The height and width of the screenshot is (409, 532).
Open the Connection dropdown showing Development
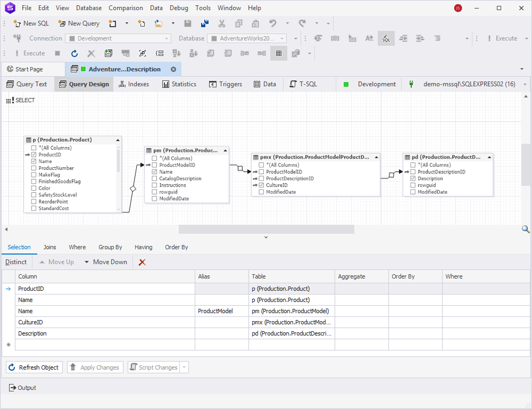(x=118, y=38)
